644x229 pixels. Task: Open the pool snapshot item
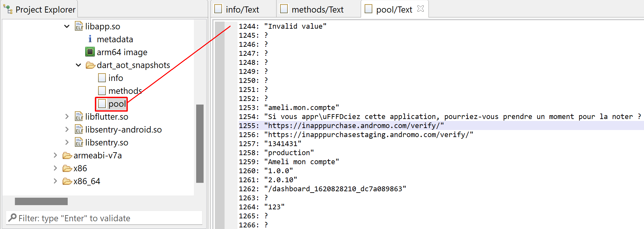pos(117,104)
